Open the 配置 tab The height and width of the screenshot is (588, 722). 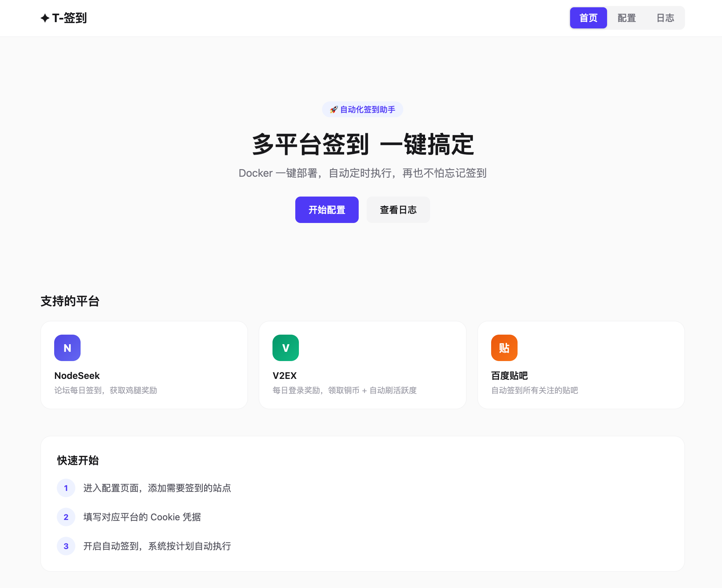coord(627,18)
